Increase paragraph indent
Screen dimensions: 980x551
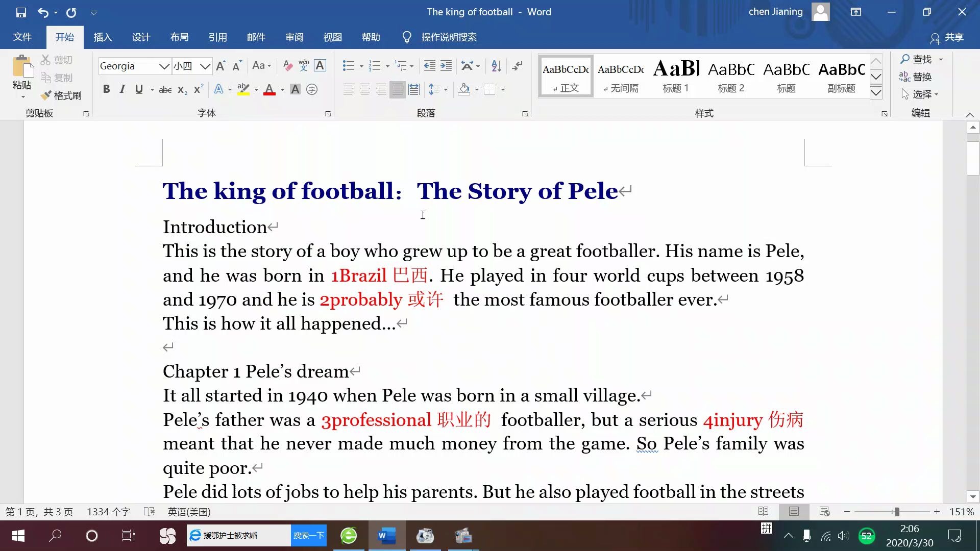click(446, 66)
